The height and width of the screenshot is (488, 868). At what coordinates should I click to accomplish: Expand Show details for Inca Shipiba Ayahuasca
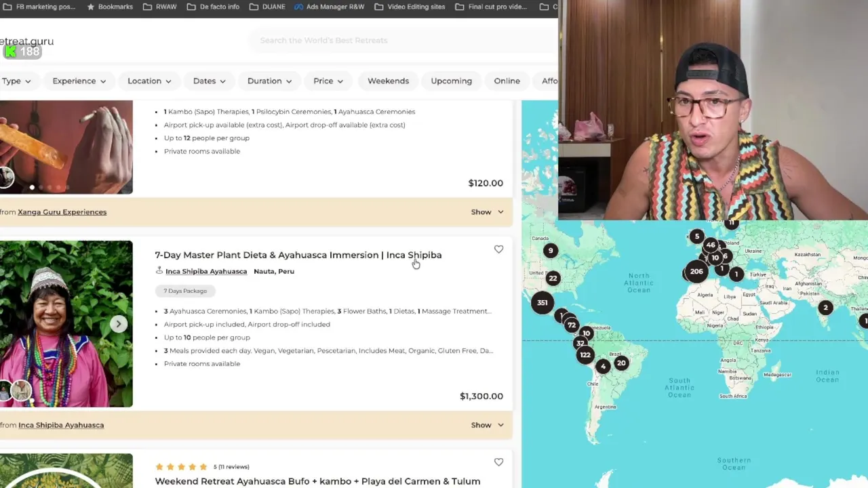click(487, 425)
